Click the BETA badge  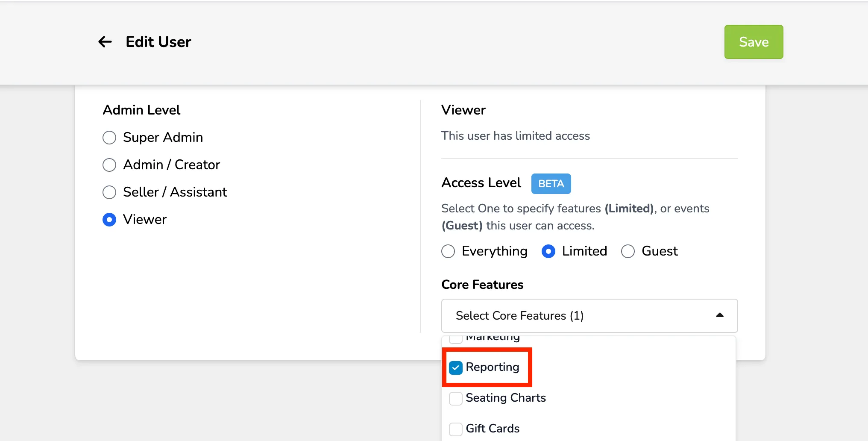(551, 184)
